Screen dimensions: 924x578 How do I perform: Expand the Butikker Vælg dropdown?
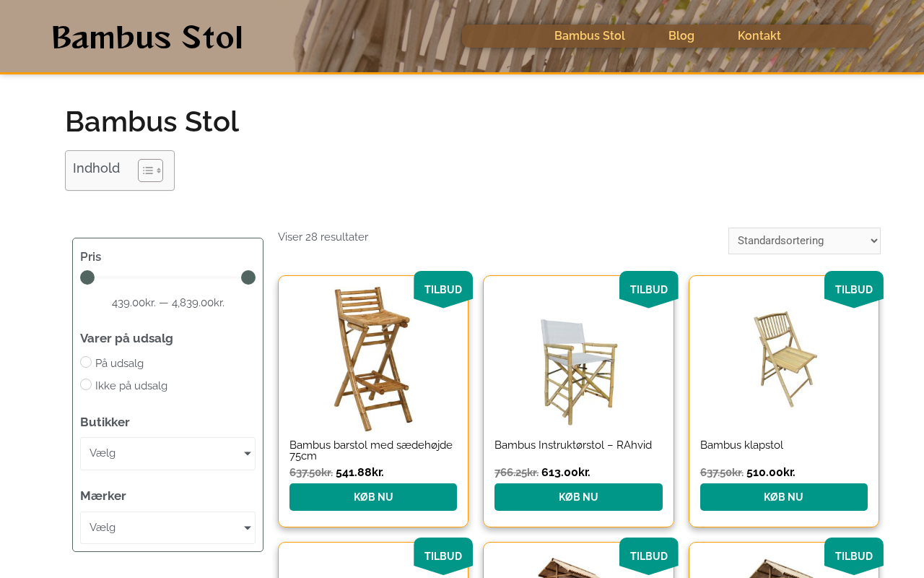click(x=167, y=454)
